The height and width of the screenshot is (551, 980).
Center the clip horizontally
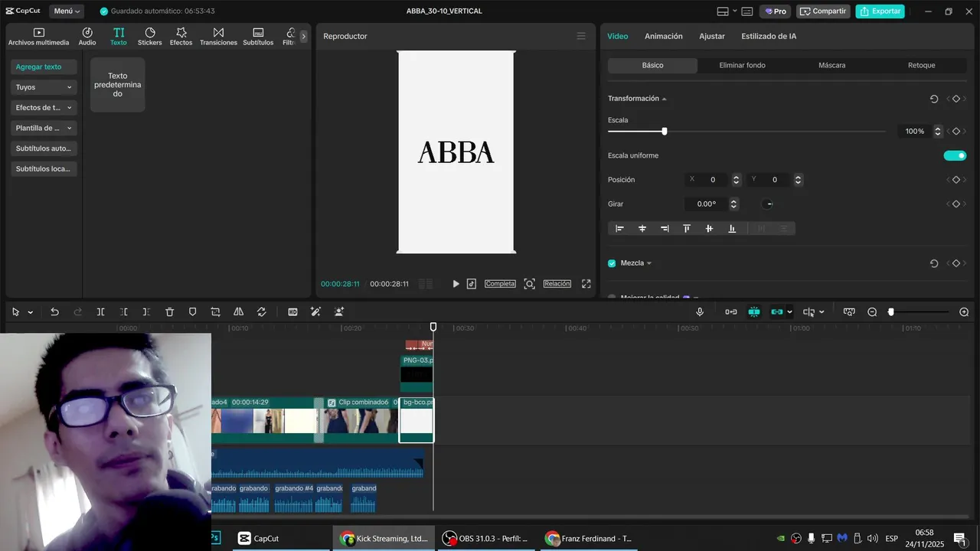tap(642, 228)
